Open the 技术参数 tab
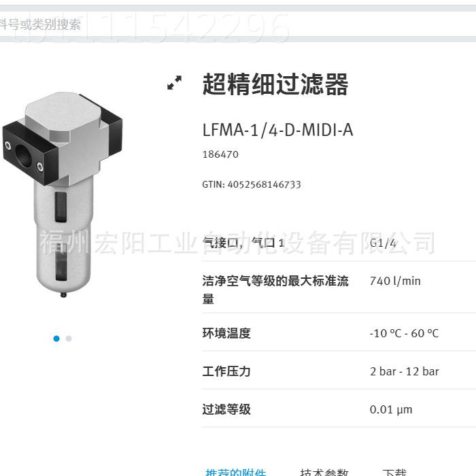 coord(324,472)
